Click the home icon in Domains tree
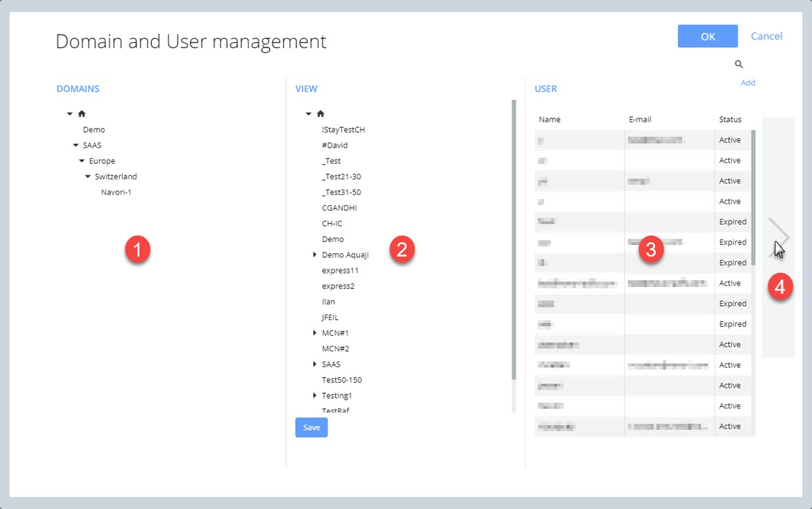This screenshot has width=812, height=509. pos(82,114)
